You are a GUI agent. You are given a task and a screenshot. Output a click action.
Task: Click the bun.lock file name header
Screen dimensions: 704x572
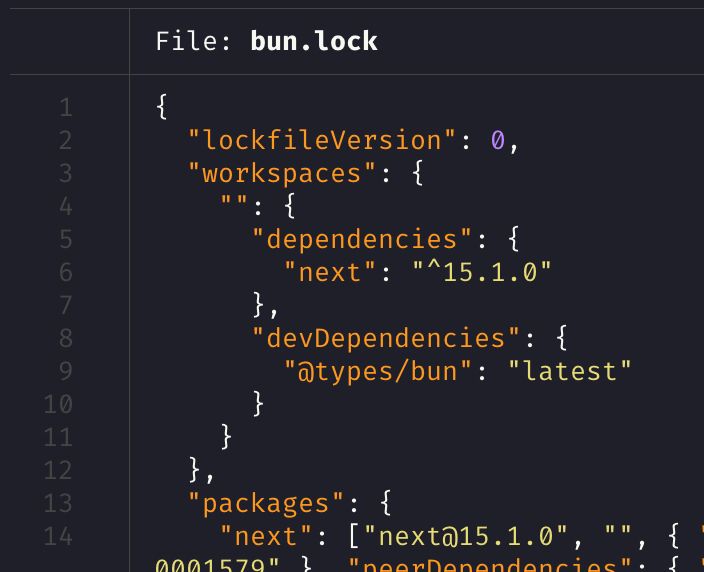pos(314,41)
